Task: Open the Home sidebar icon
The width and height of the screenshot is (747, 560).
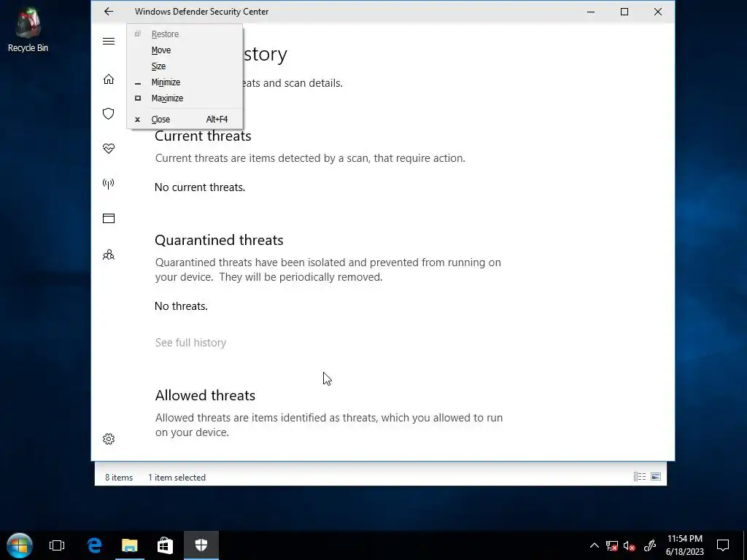Action: (x=109, y=79)
